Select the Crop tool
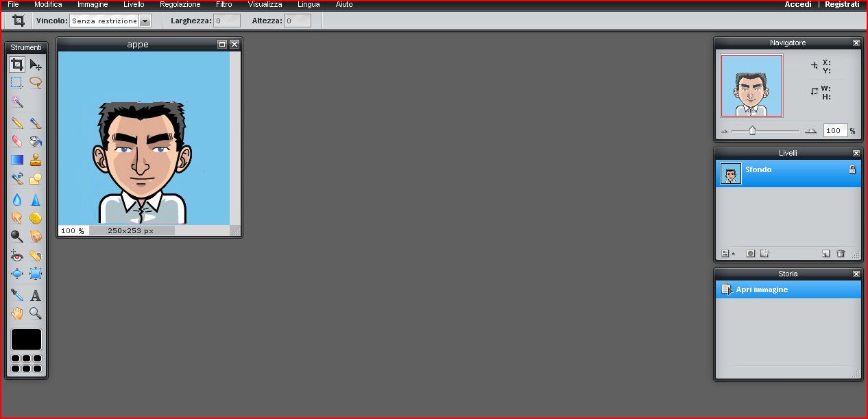The height and width of the screenshot is (419, 868). 16,63
